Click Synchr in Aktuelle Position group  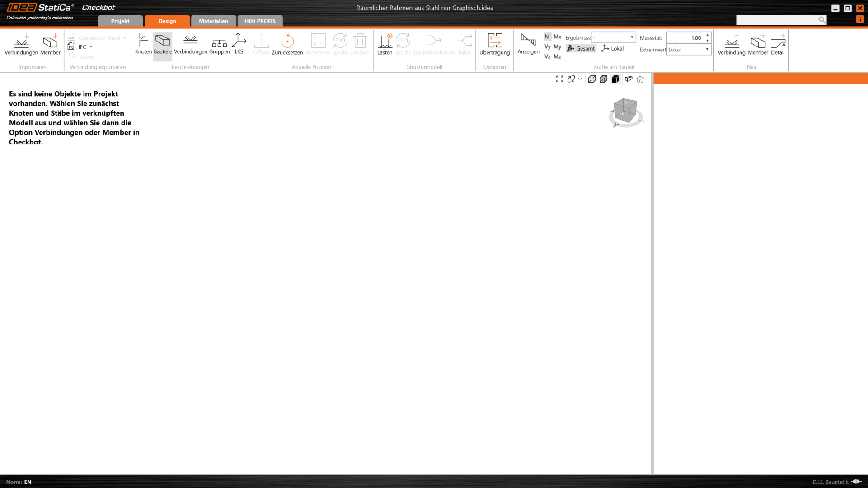click(x=340, y=44)
